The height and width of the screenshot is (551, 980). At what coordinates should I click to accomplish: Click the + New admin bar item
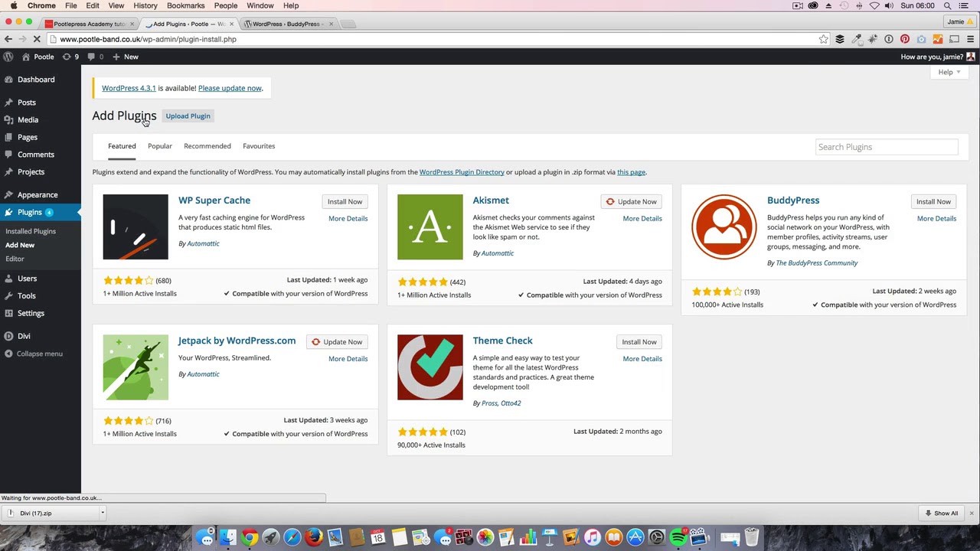(x=125, y=57)
